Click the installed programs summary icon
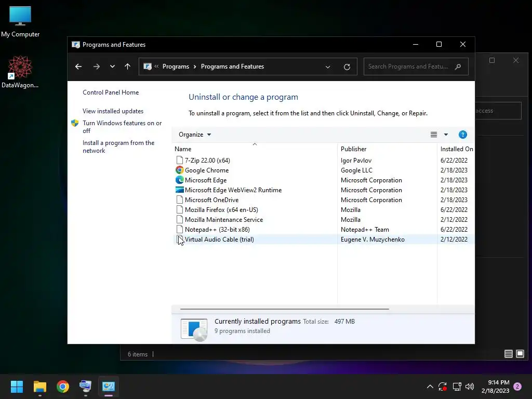This screenshot has width=532, height=399. coord(194,329)
